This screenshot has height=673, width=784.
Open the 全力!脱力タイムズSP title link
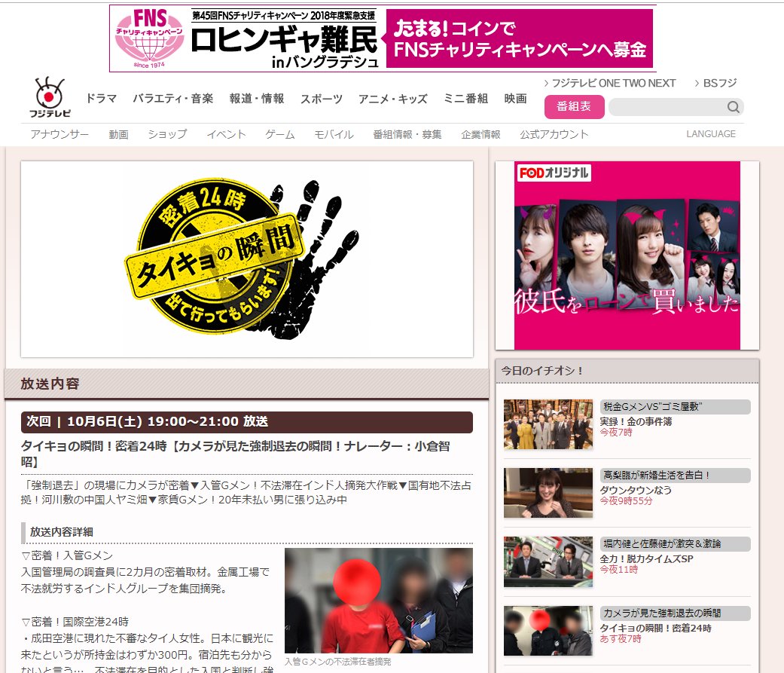click(x=646, y=559)
